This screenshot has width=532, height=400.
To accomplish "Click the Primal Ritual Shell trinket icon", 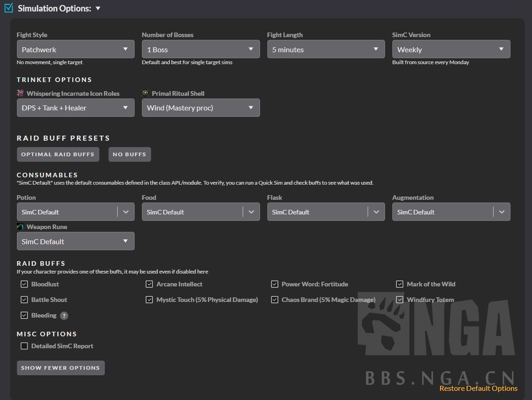I will (145, 93).
